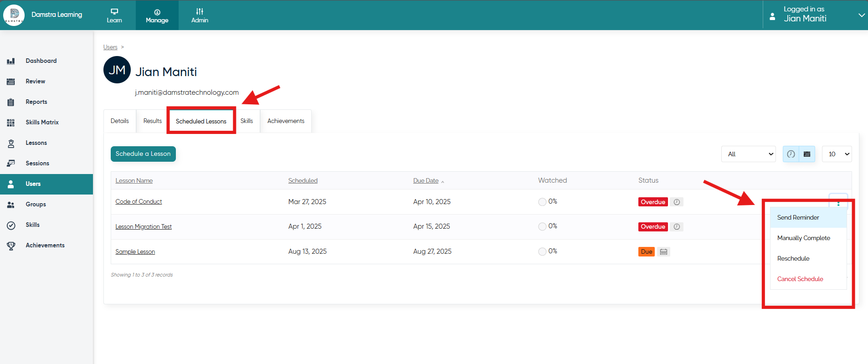
Task: Open Groups from the sidebar
Action: (46, 205)
